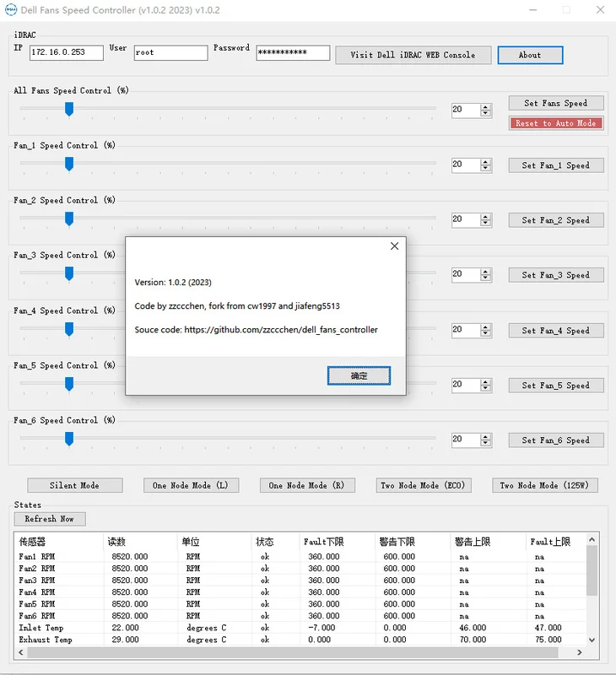Decrease All Fans speed with spinner down arrow
Image resolution: width=616 pixels, height=675 pixels.
485,113
